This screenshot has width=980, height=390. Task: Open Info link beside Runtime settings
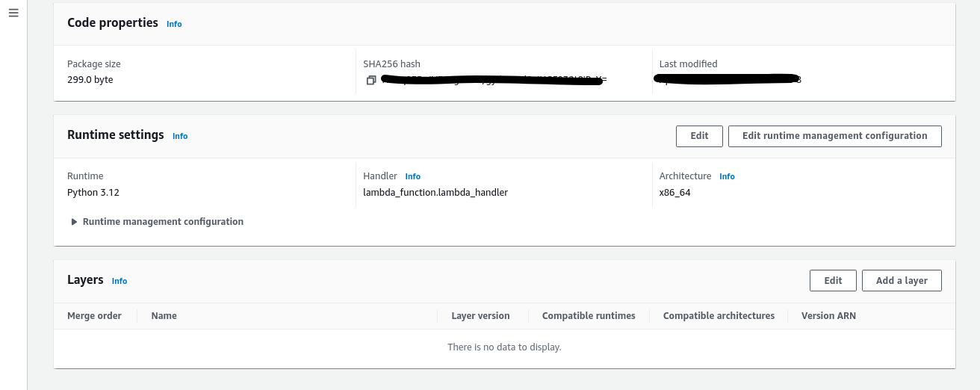point(180,136)
